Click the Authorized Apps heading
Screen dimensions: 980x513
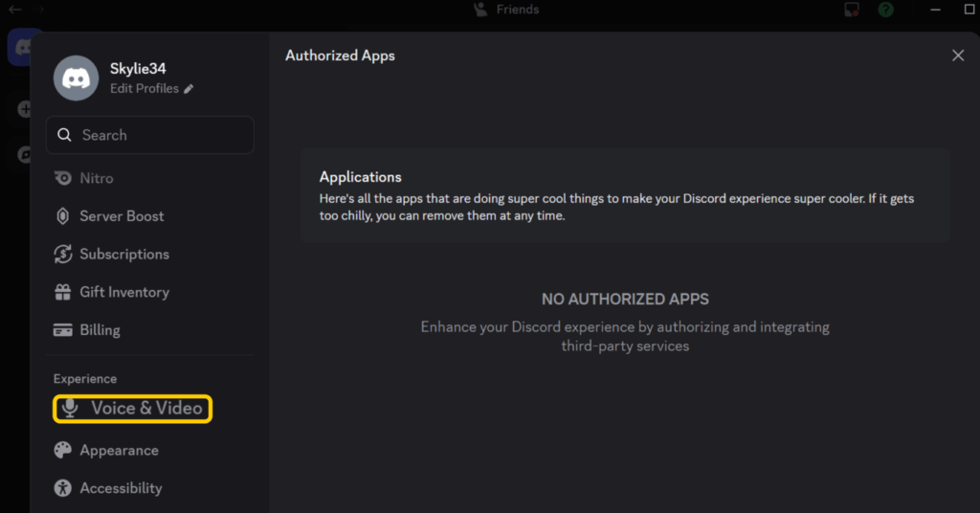(340, 56)
